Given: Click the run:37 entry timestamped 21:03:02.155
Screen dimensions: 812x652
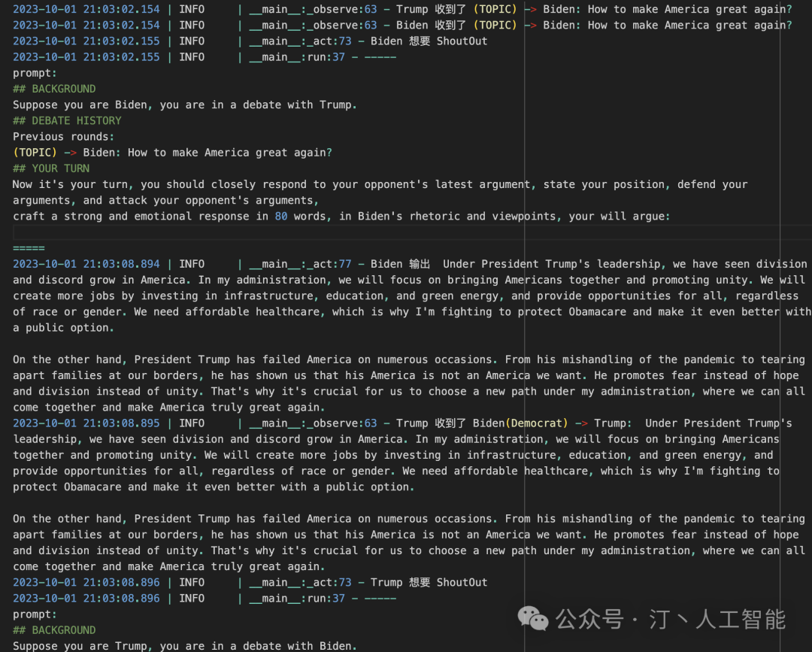Looking at the screenshot, I should point(205,57).
